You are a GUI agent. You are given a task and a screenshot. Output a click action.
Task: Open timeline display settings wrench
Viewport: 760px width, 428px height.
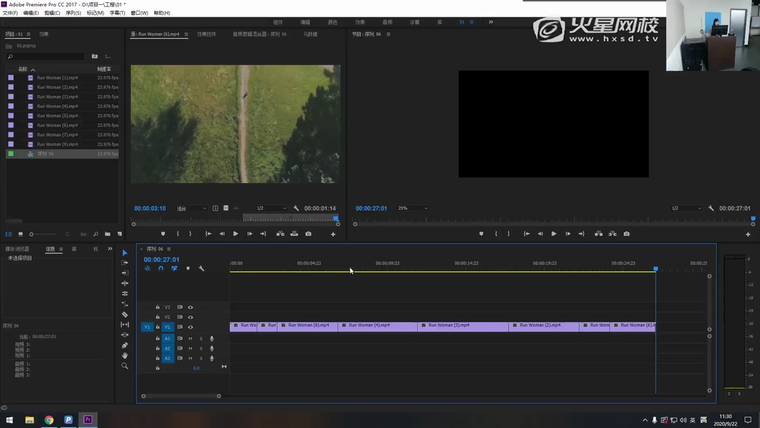coord(201,268)
